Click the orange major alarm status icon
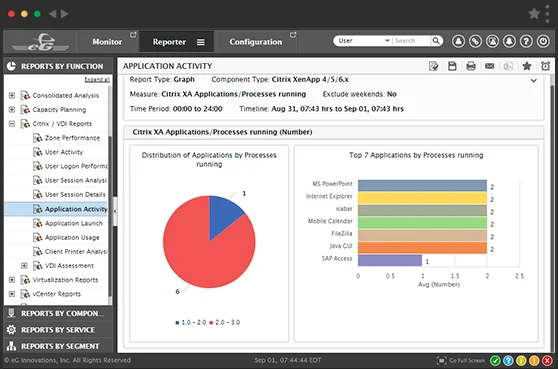The image size is (558, 369). click(x=534, y=360)
